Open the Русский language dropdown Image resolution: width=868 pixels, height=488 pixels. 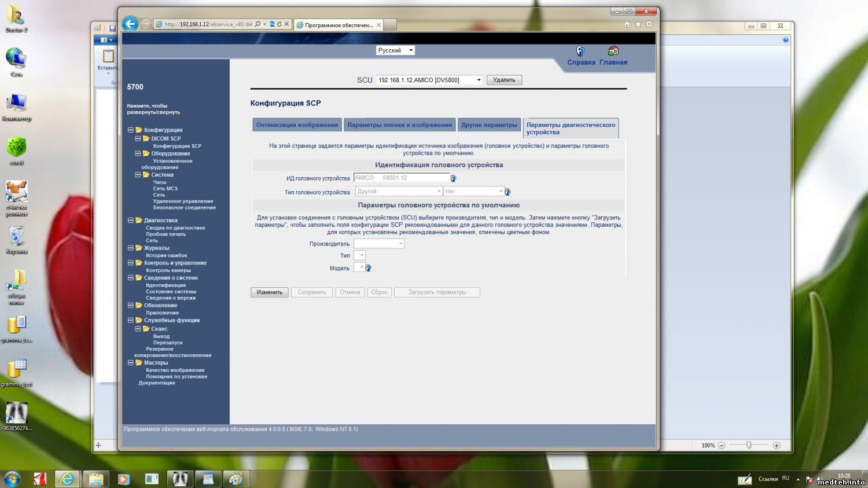tap(395, 50)
